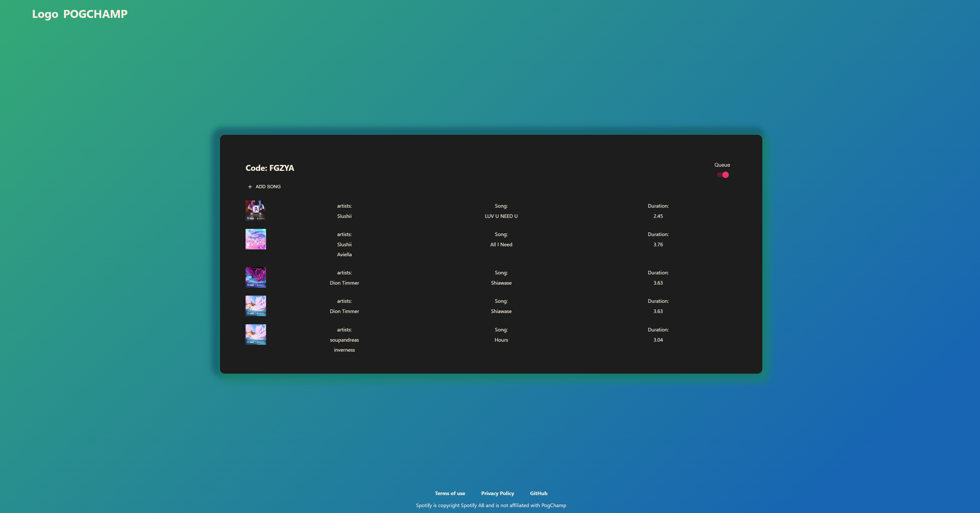The image size is (980, 513).
Task: Visit the GitHub link in the footer
Action: click(x=539, y=493)
